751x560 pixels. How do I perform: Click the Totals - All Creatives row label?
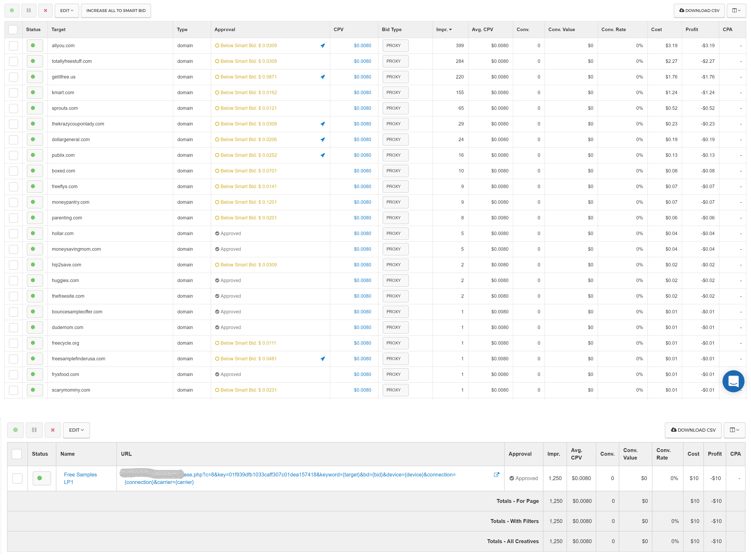pos(513,541)
